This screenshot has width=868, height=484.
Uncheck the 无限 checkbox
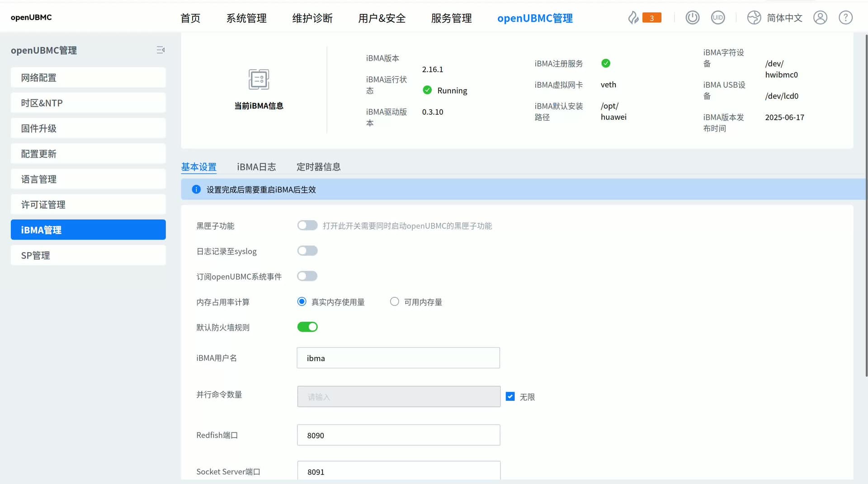pyautogui.click(x=510, y=396)
